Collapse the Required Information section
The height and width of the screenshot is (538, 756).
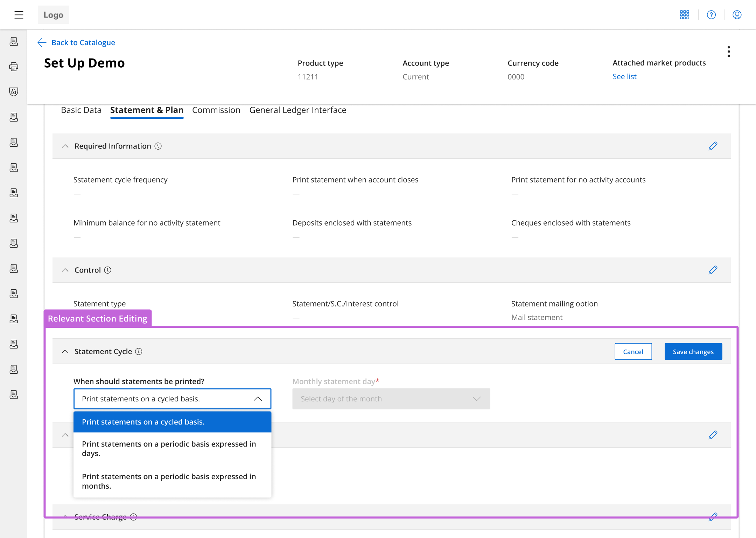pyautogui.click(x=65, y=146)
